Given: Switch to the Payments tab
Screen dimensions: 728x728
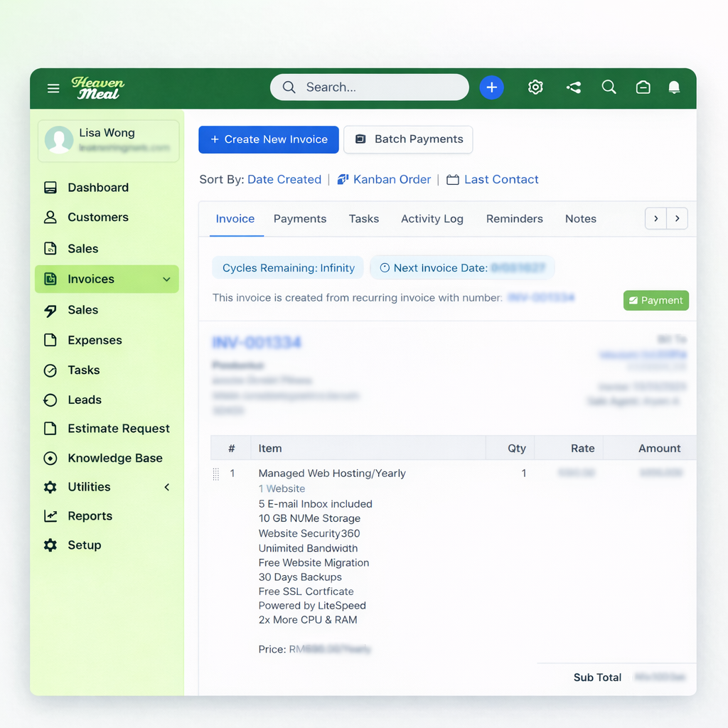Looking at the screenshot, I should (299, 219).
